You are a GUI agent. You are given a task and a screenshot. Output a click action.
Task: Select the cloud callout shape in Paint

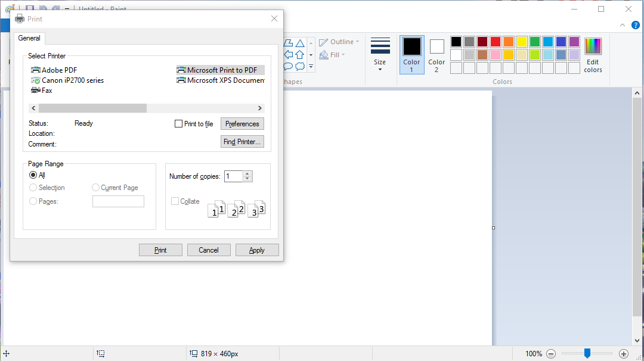300,67
